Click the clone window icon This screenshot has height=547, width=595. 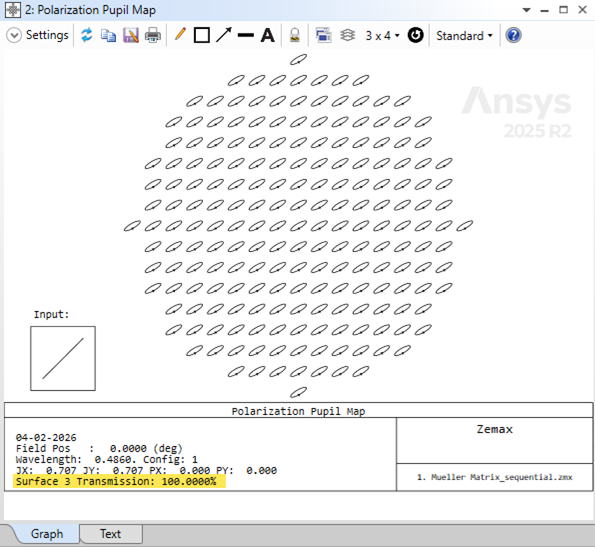[x=323, y=35]
